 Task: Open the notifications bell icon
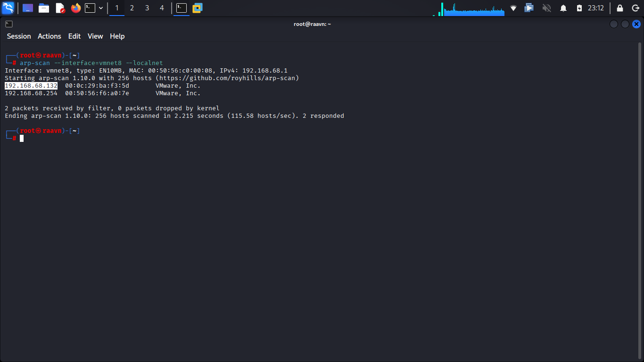(x=563, y=8)
